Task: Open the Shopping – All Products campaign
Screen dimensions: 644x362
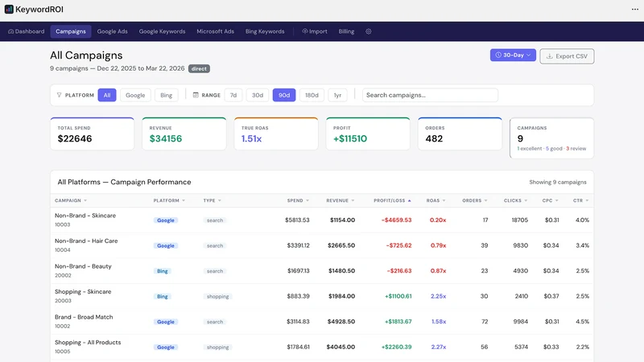Action: pyautogui.click(x=88, y=343)
